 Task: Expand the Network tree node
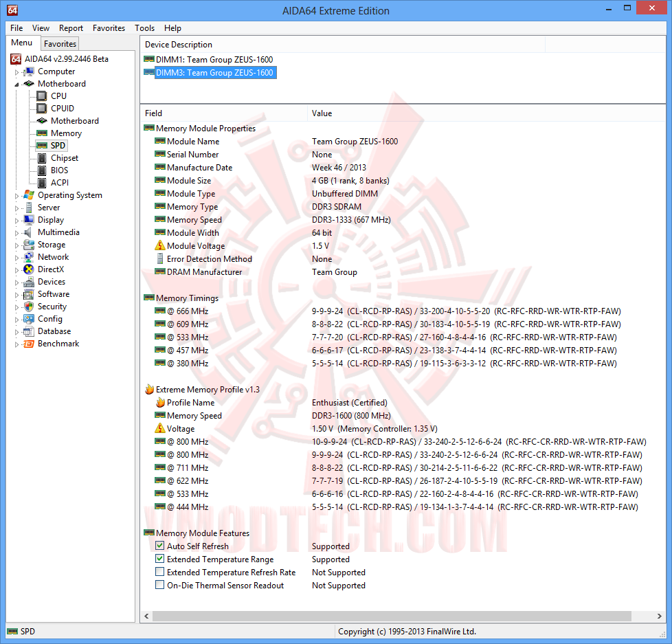[x=16, y=258]
